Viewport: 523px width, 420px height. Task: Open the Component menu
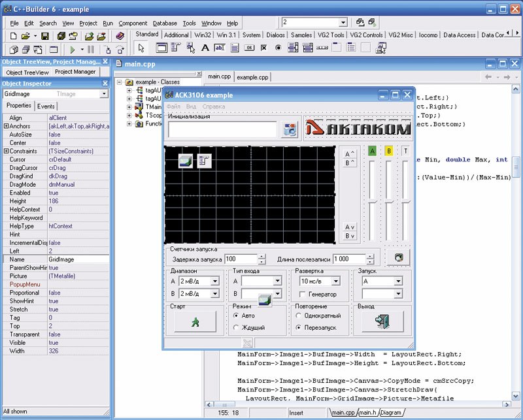133,23
